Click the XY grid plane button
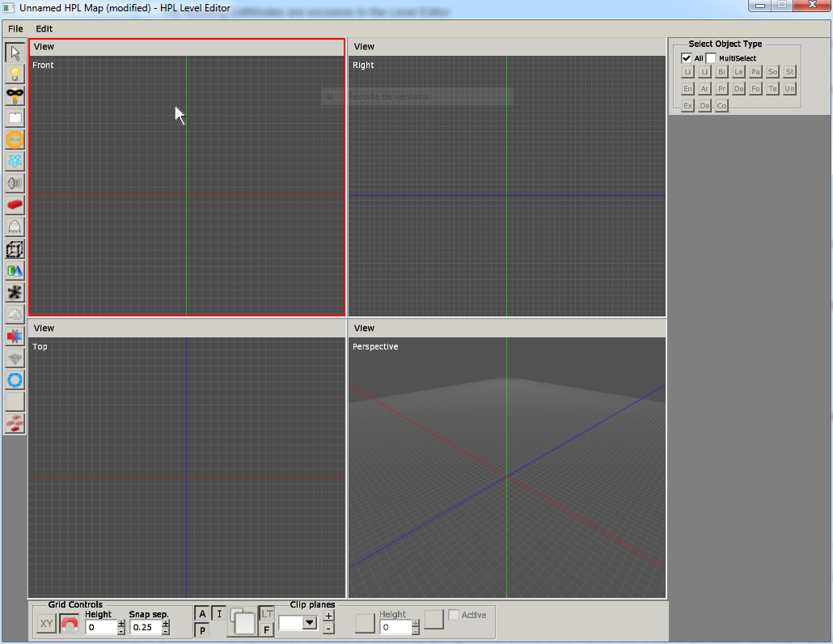 [47, 624]
